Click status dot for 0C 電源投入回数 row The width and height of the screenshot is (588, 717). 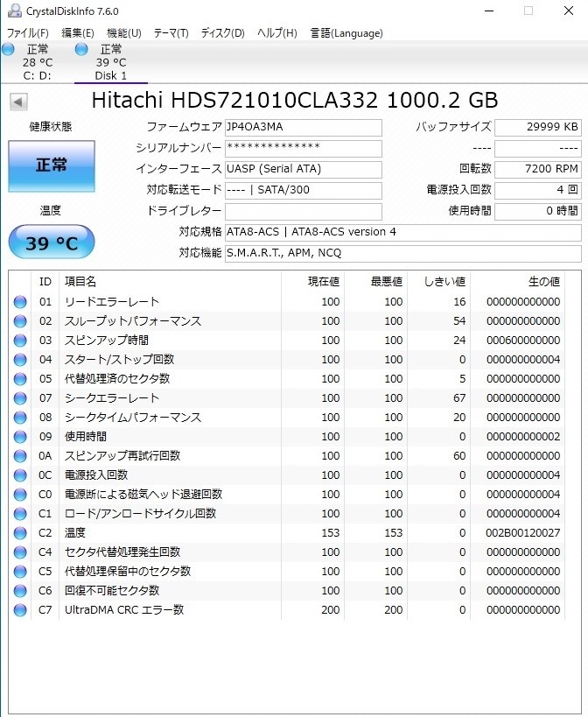(20, 475)
